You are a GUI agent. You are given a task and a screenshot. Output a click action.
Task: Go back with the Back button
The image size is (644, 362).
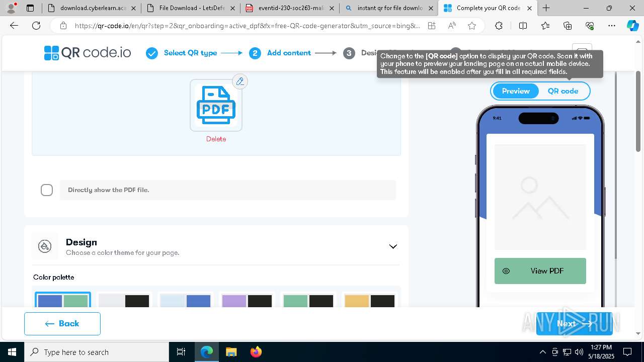coord(62,324)
